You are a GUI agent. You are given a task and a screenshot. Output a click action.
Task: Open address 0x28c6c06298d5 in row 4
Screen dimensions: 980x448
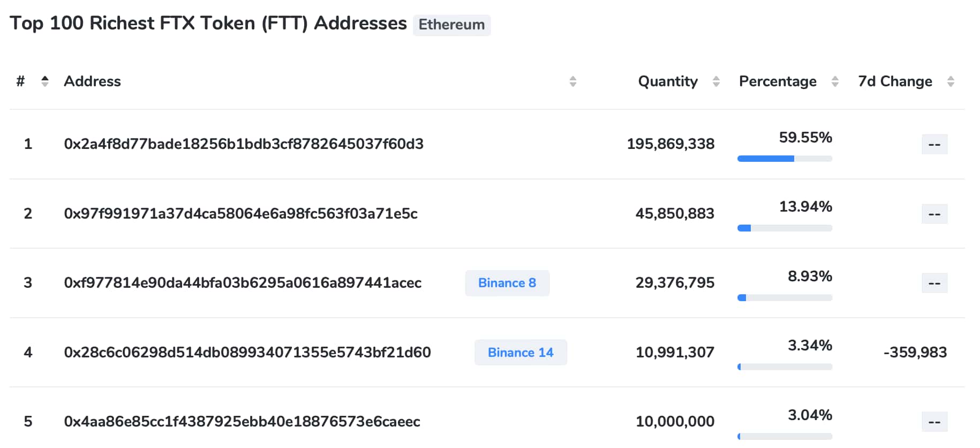coord(247,353)
